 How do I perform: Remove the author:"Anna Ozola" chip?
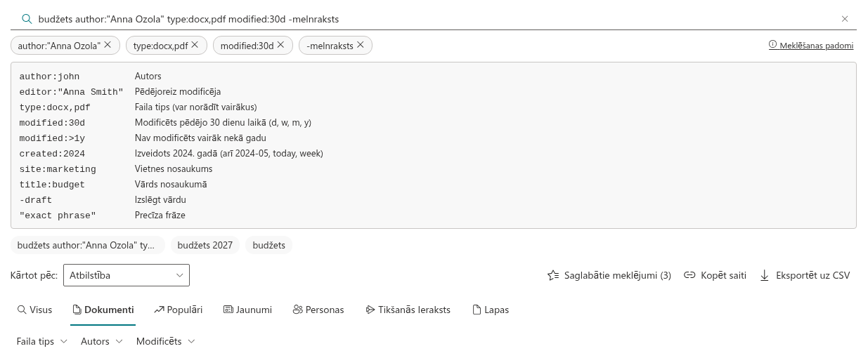tap(108, 45)
